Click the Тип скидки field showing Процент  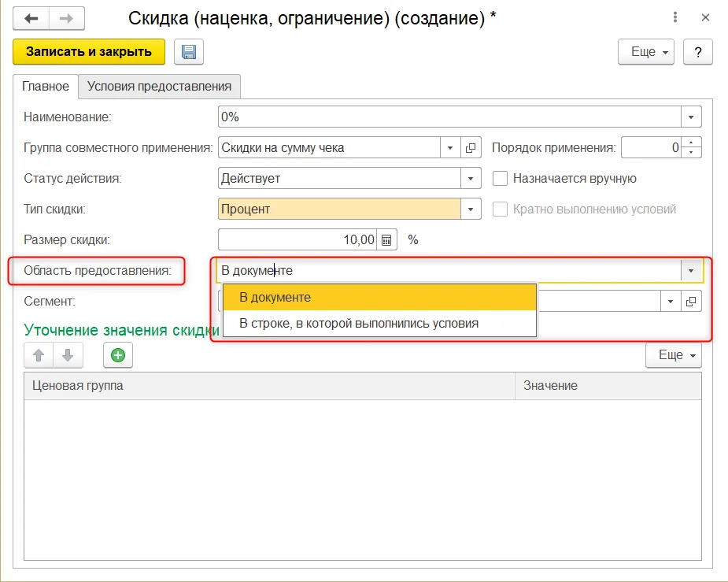point(339,209)
